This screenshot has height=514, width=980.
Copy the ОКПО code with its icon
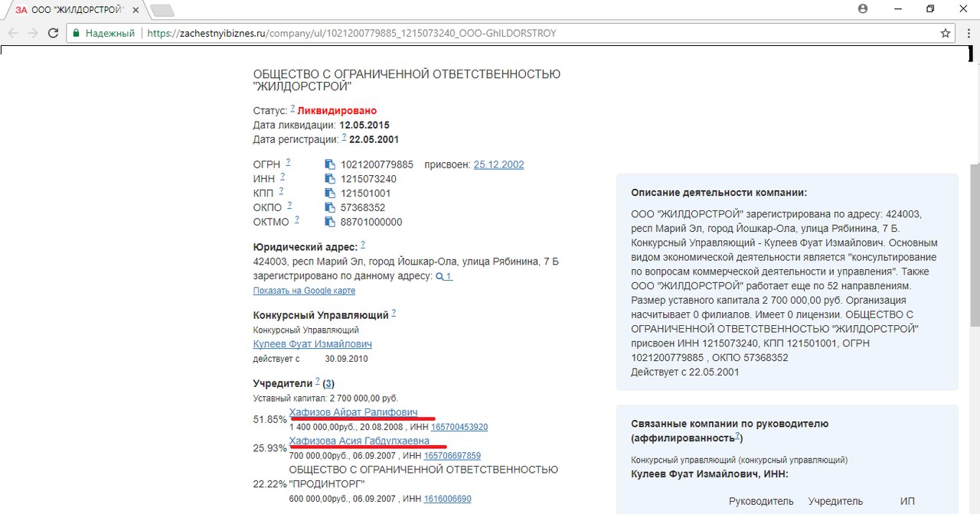coord(329,207)
